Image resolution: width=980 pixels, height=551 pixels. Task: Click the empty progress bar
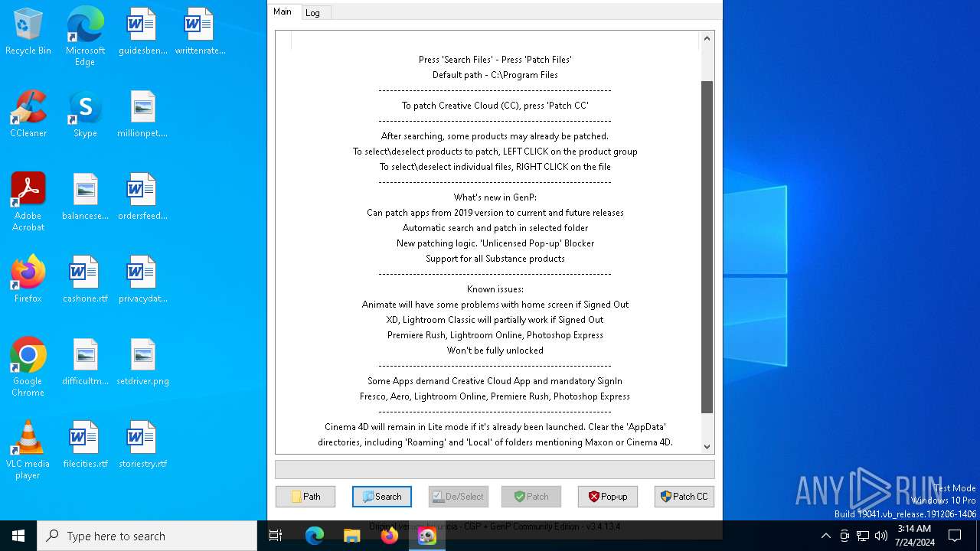tap(495, 469)
